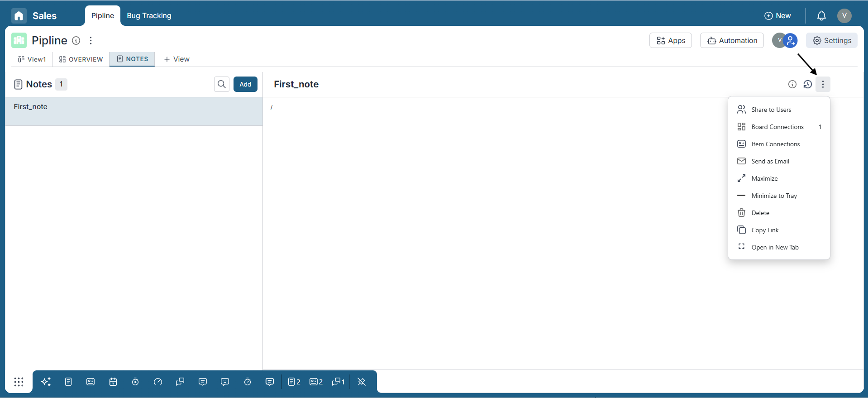Show note info icon
The height and width of the screenshot is (398, 868).
tap(792, 84)
